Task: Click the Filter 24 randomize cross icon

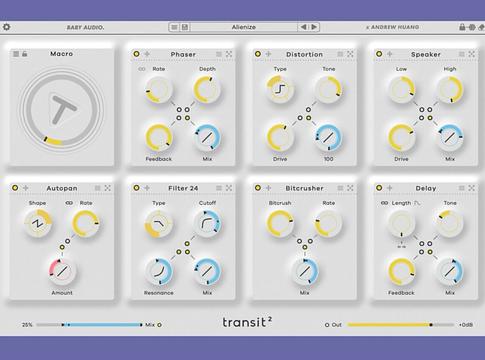Action: [x=229, y=188]
